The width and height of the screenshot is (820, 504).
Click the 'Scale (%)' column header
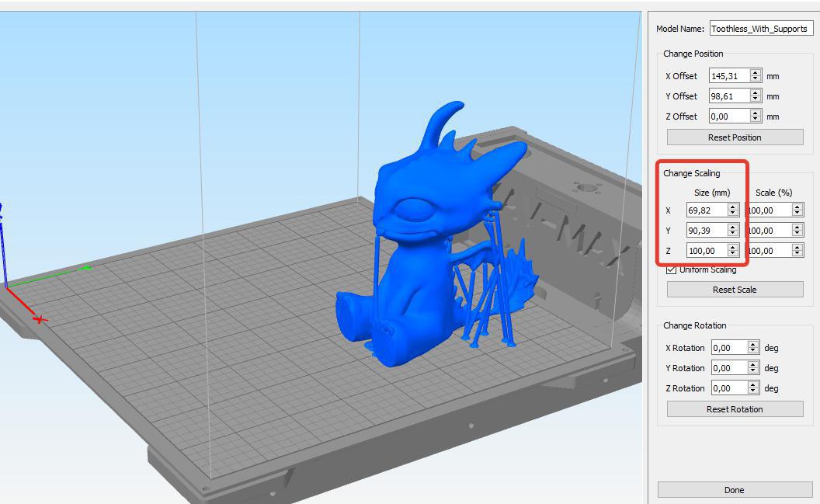(x=773, y=193)
